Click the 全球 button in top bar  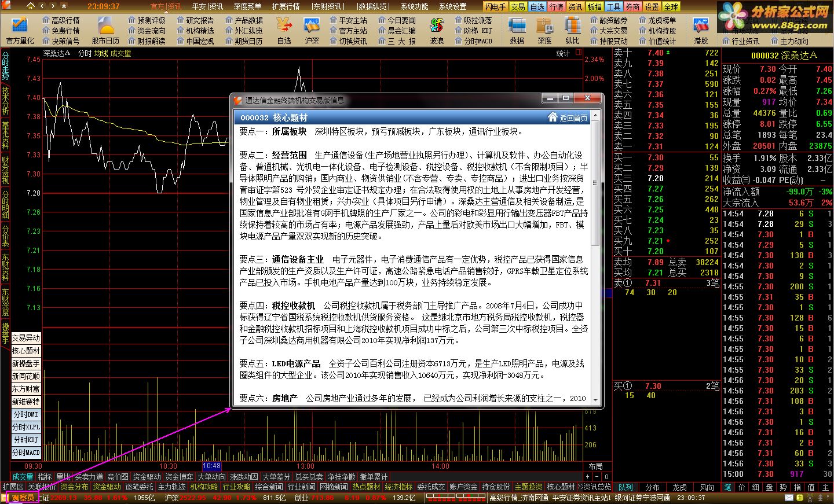pos(671,6)
